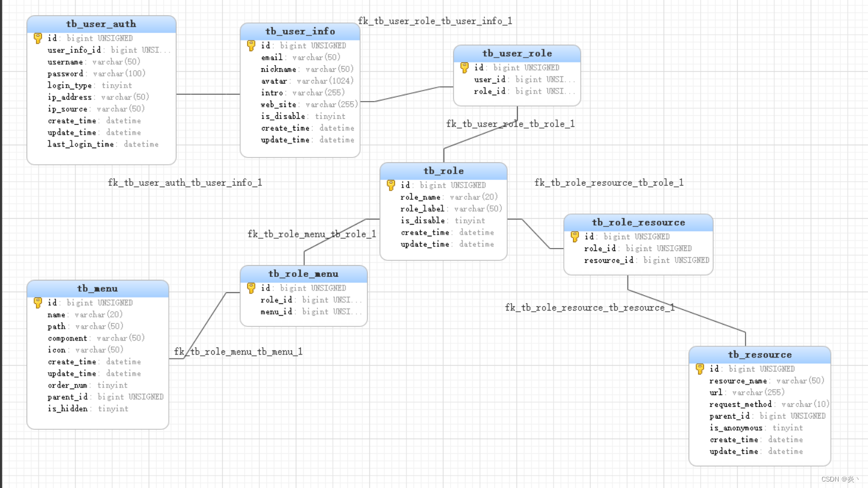Select the role_id field in tb_role_resource
This screenshot has height=488, width=868.
(x=638, y=249)
